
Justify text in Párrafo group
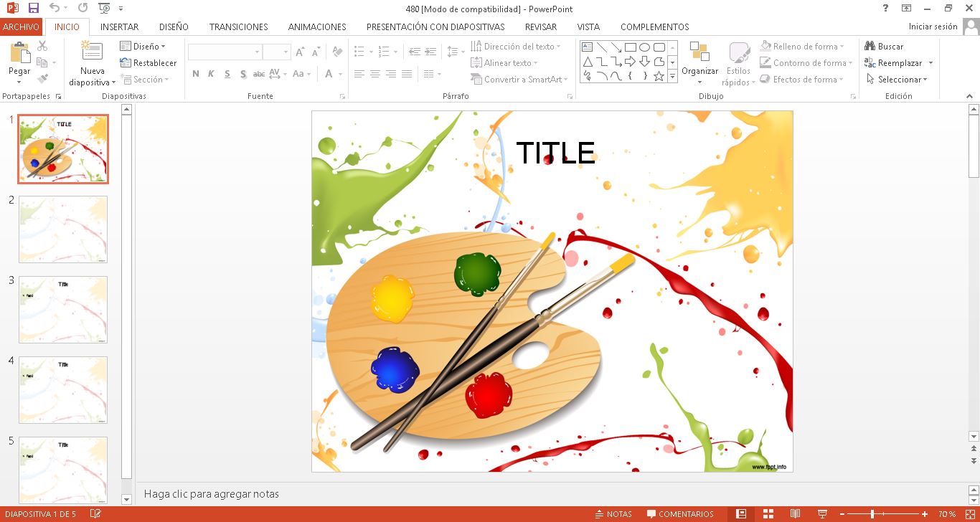click(x=407, y=74)
